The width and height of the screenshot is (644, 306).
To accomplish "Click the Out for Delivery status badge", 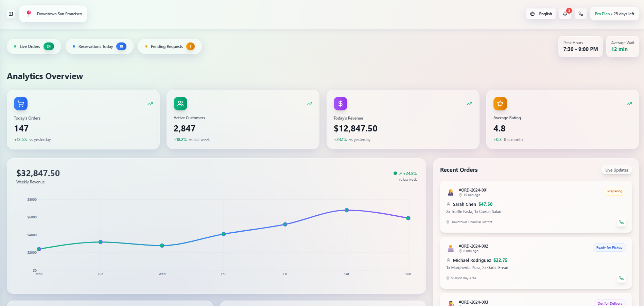I will click(x=610, y=303).
